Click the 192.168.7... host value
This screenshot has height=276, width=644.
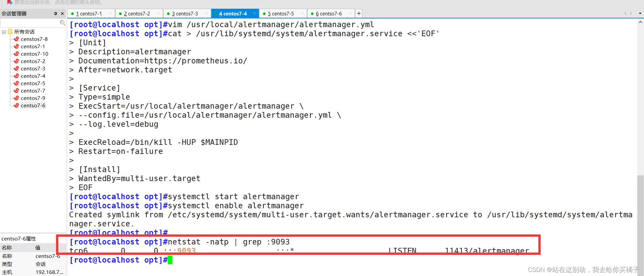pos(49,272)
